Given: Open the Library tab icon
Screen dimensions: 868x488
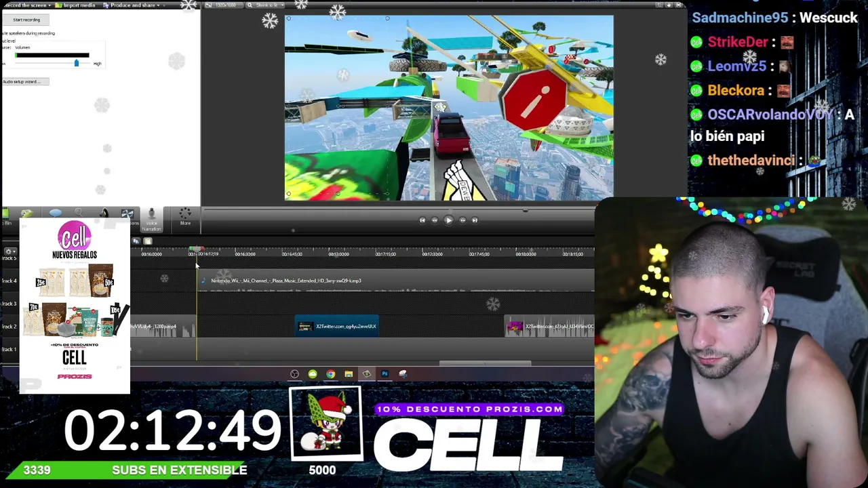Looking at the screenshot, I should (26, 214).
